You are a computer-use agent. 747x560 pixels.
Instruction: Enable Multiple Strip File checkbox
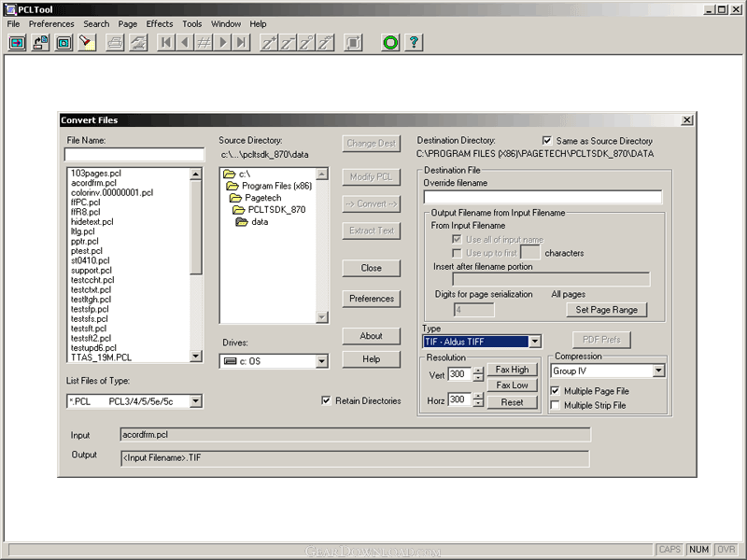555,405
